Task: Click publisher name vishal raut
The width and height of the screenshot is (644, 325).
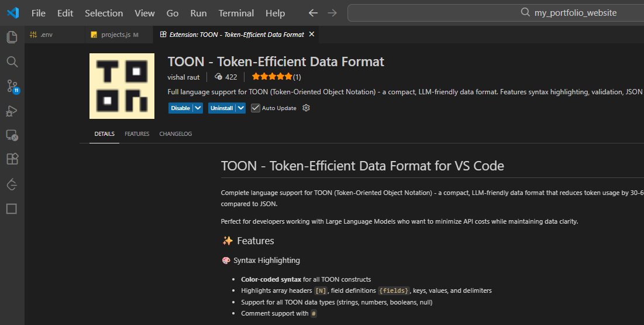Action: point(184,77)
